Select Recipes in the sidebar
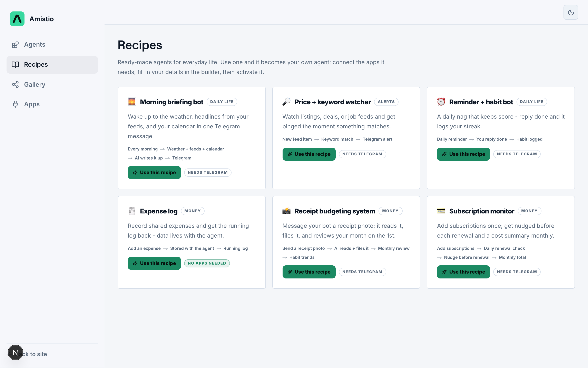588x368 pixels. (52, 64)
